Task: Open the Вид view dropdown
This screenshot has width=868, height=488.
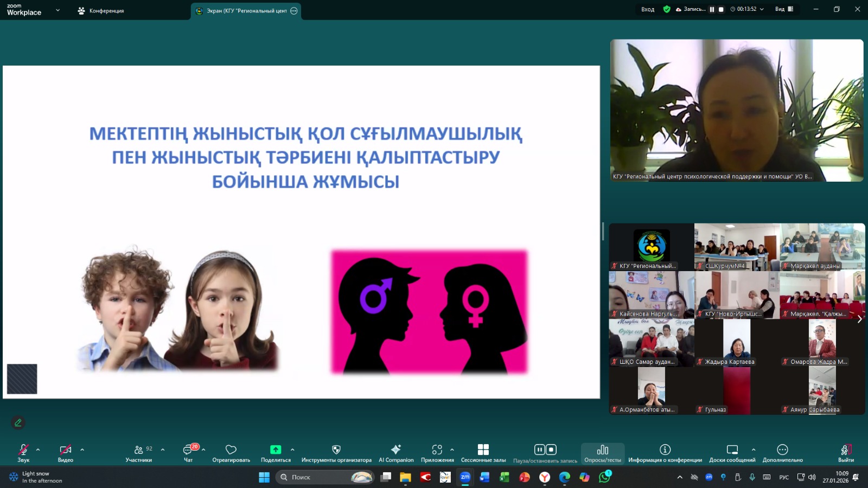Action: (x=784, y=9)
